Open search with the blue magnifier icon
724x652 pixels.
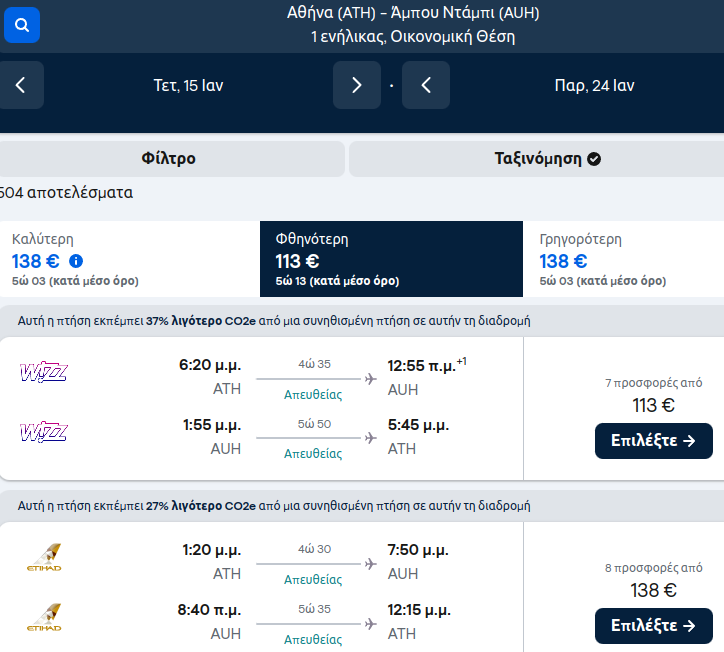point(22,25)
